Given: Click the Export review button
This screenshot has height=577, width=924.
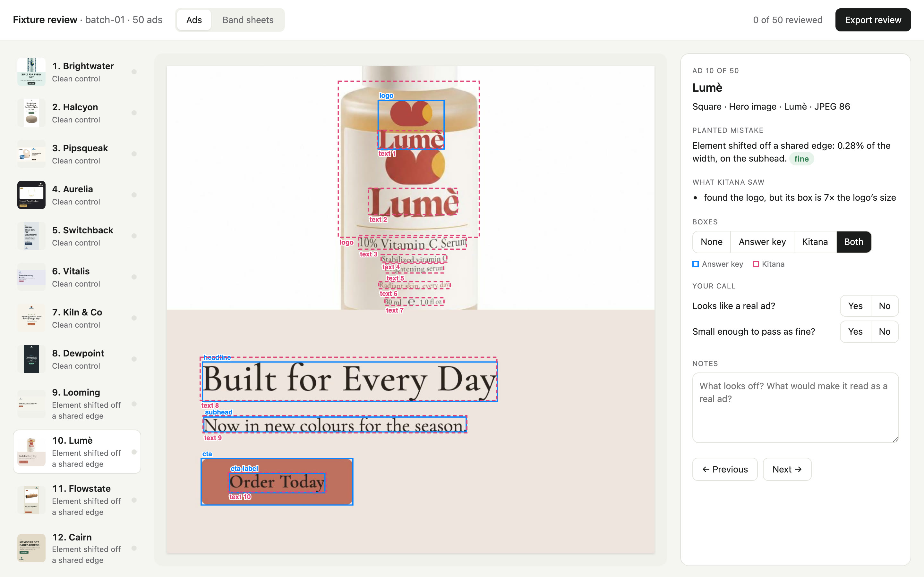Looking at the screenshot, I should pyautogui.click(x=873, y=20).
